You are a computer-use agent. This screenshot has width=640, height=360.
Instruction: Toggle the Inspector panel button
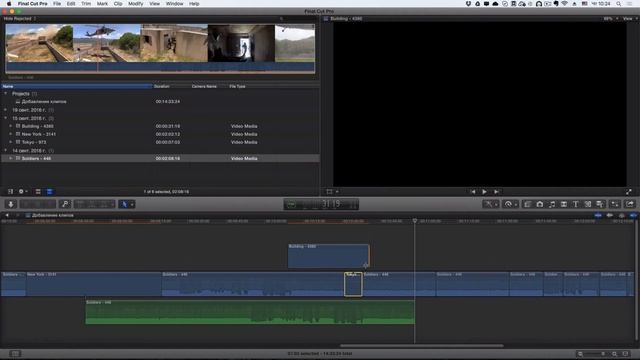[615, 204]
